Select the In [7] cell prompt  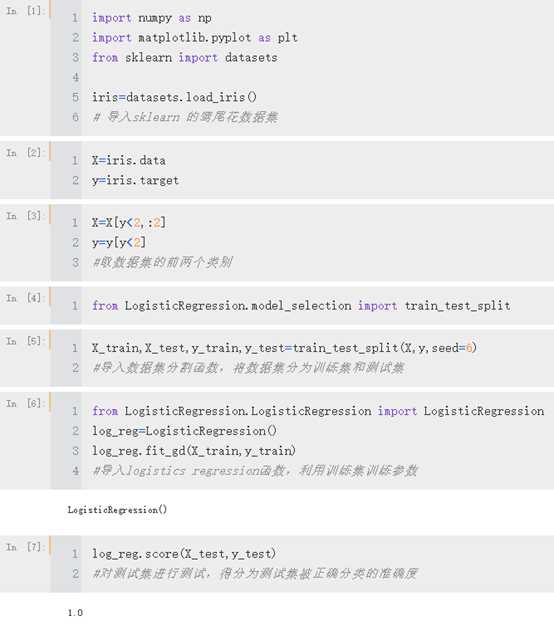point(24,547)
